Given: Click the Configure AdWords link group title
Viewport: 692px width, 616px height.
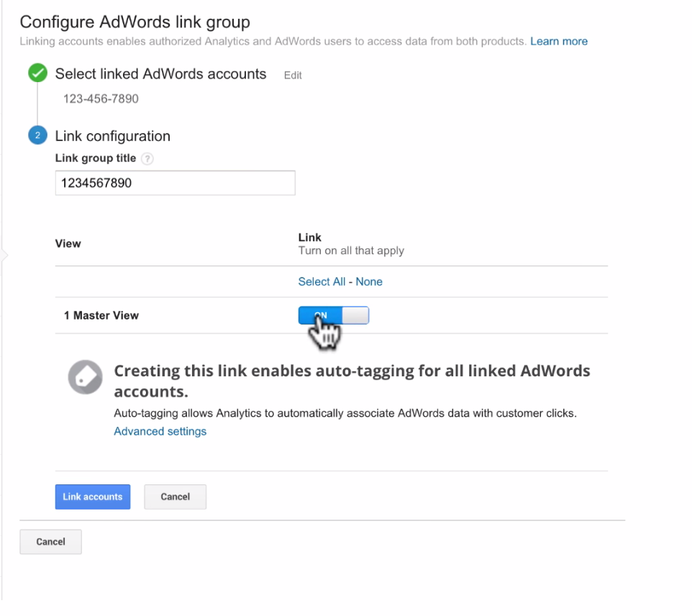Looking at the screenshot, I should coord(135,22).
